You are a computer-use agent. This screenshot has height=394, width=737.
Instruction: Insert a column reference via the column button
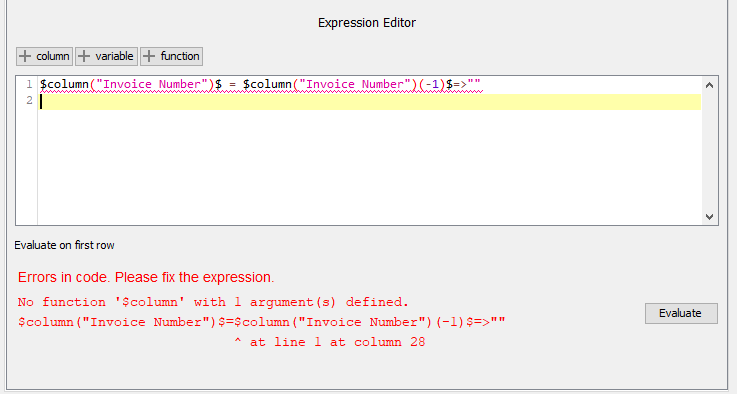click(44, 56)
